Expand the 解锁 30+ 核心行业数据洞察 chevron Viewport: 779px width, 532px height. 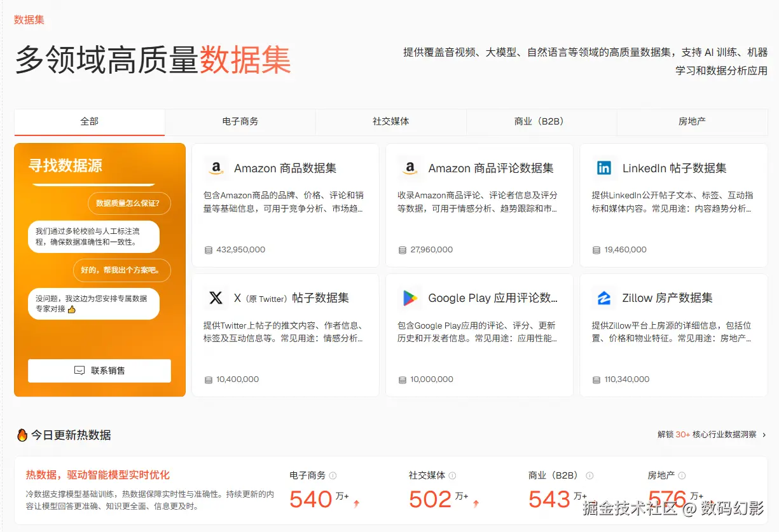(764, 435)
